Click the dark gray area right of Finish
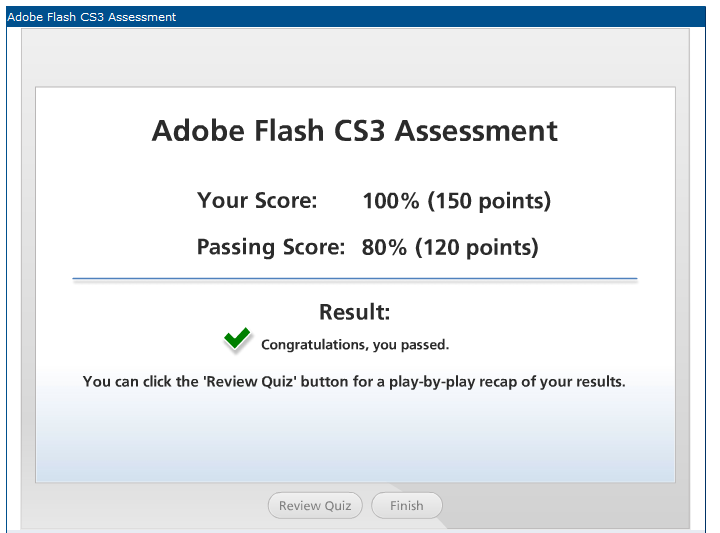Image resolution: width=720 pixels, height=533 pixels. click(565, 505)
